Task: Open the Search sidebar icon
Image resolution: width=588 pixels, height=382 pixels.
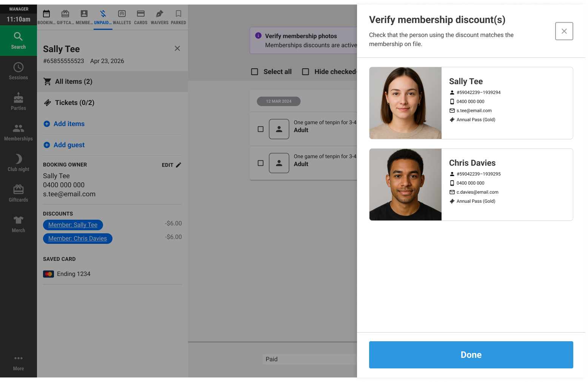Action: (x=18, y=41)
